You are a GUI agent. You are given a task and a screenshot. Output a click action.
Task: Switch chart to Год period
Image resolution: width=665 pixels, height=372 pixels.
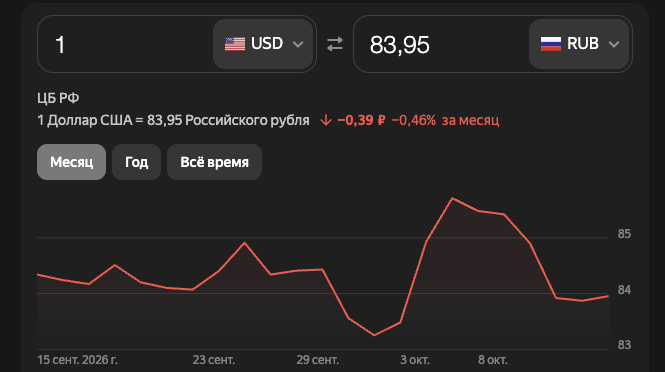[x=136, y=162]
